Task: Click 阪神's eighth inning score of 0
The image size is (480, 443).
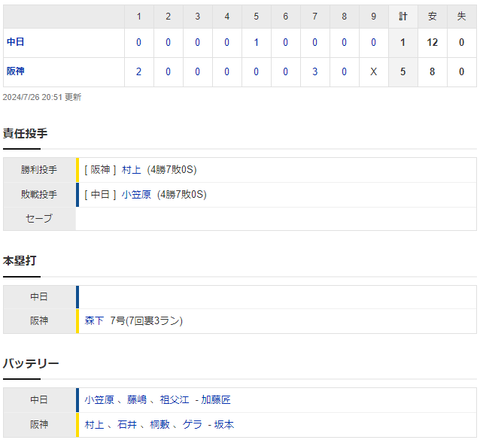Action: click(344, 72)
